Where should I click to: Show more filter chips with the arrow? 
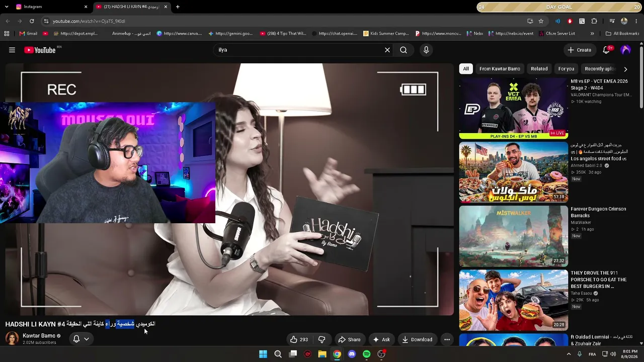pyautogui.click(x=625, y=69)
